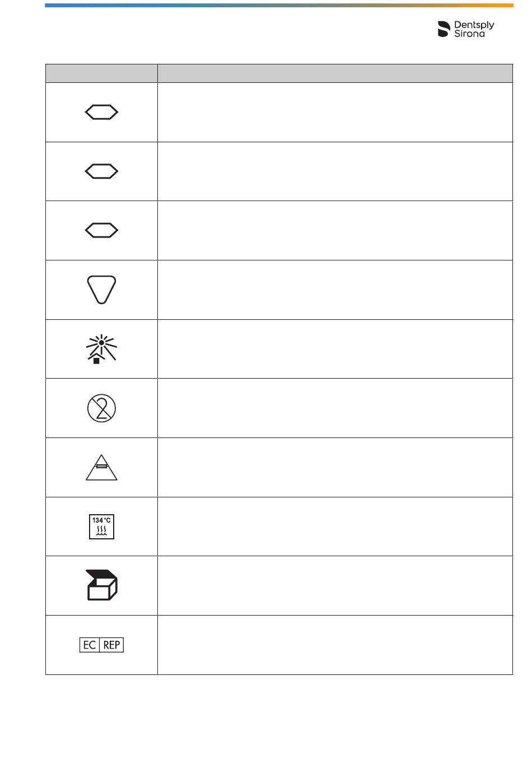Select the blank cell next to the 134 °C symbol

point(335,527)
